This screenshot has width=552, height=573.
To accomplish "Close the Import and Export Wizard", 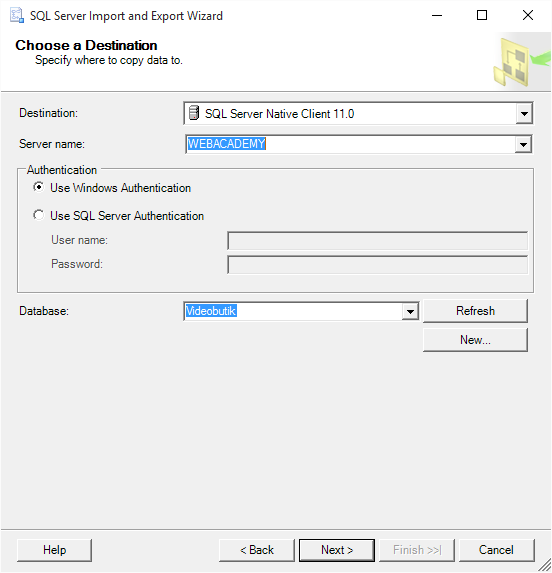I will point(528,15).
